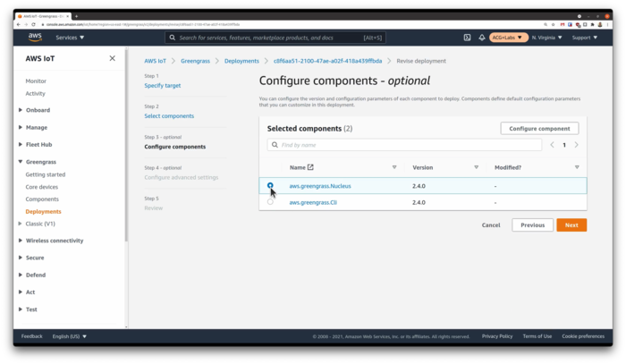
Task: Open the CloudShell terminal icon
Action: click(467, 38)
